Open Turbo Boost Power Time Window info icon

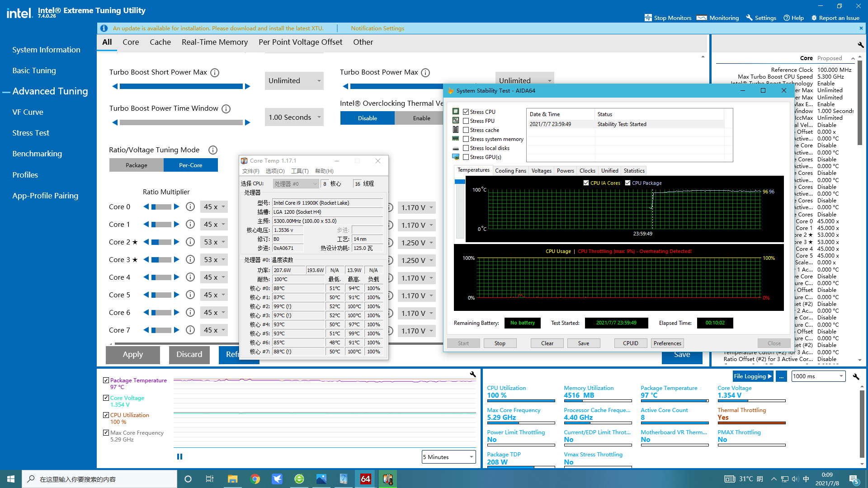(x=226, y=109)
